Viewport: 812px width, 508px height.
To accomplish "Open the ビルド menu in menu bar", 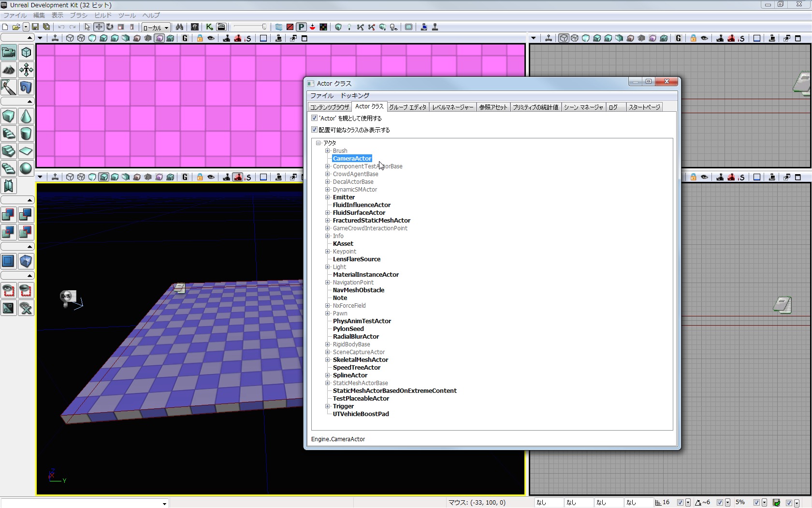I will [102, 15].
